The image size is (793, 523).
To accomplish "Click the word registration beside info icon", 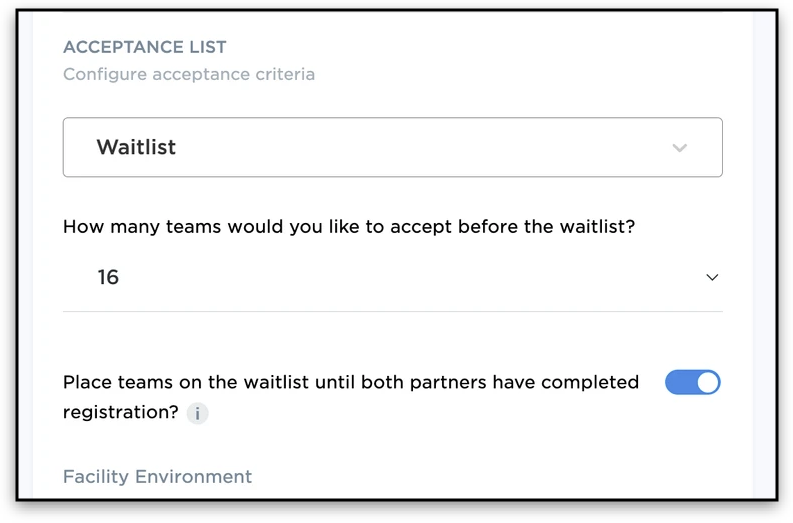I will (x=120, y=412).
